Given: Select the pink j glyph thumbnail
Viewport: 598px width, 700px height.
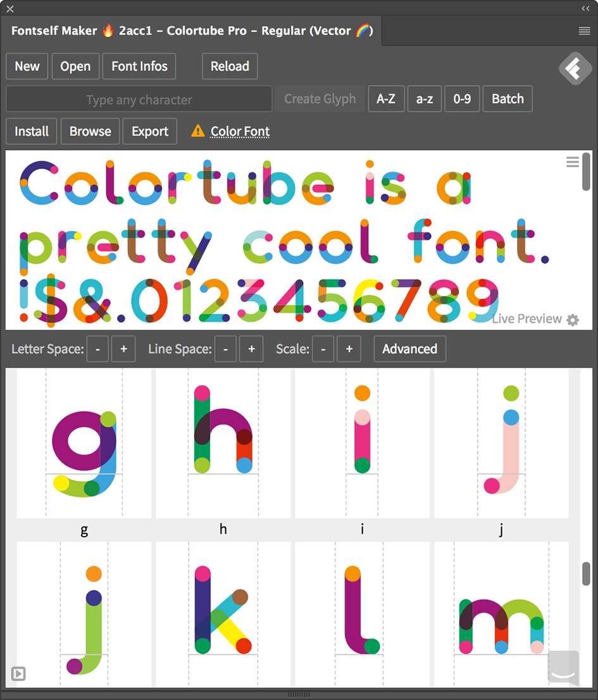Looking at the screenshot, I should (x=502, y=443).
